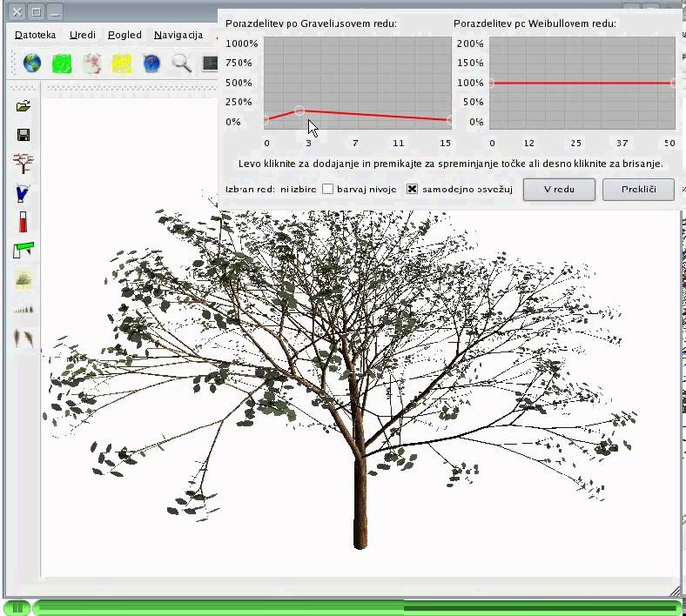Click the red-and-white texture toolbar icon
Viewport: 686px width, 616px height.
pos(92,64)
